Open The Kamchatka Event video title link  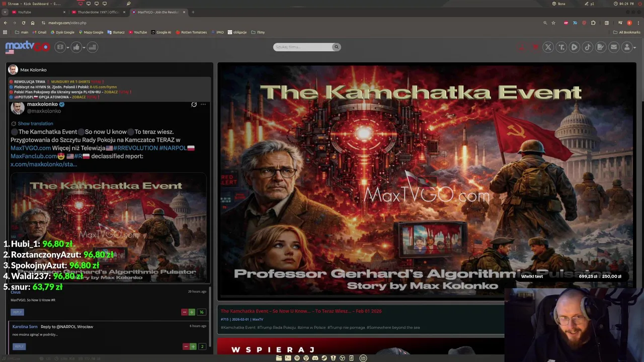[301, 311]
